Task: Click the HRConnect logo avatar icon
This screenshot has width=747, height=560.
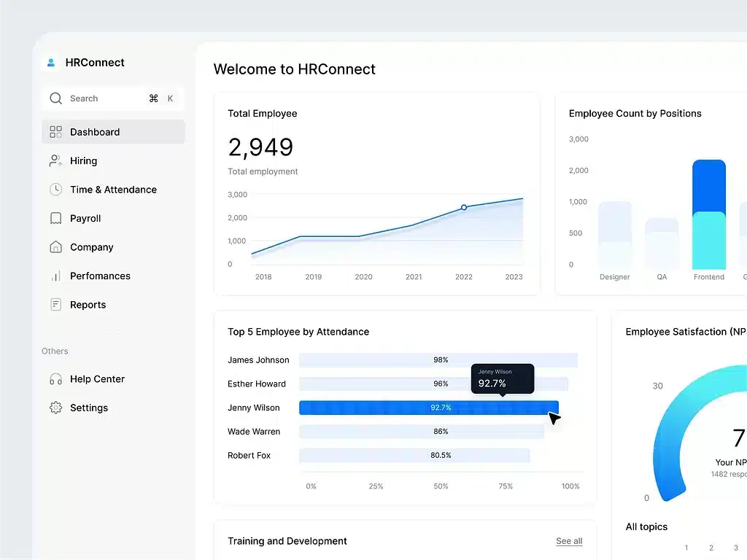Action: [x=51, y=63]
